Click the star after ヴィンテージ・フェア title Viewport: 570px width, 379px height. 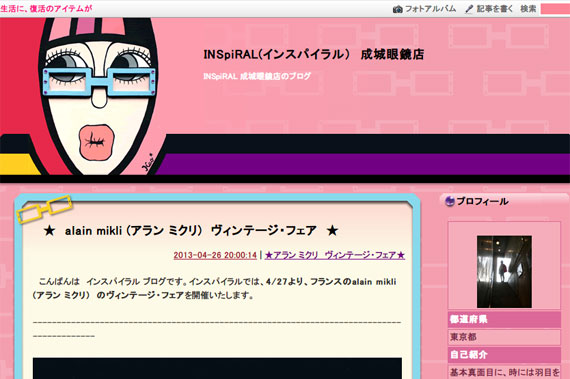coord(332,230)
